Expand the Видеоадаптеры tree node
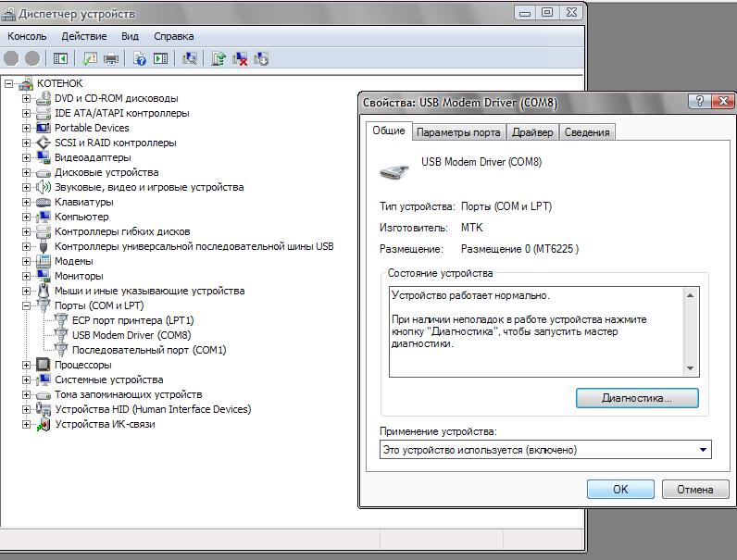Image resolution: width=737 pixels, height=560 pixels. 26,157
